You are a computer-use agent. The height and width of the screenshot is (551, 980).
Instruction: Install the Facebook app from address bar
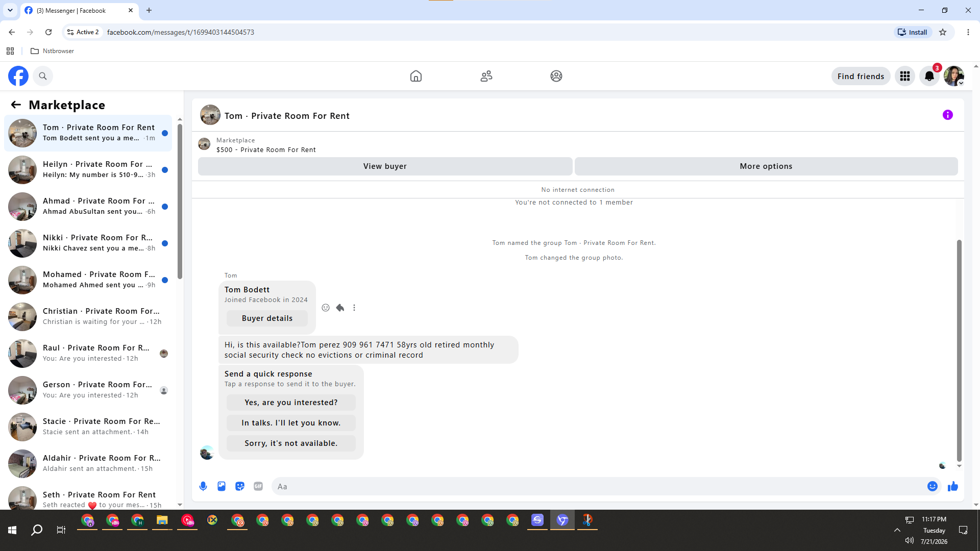click(x=913, y=32)
